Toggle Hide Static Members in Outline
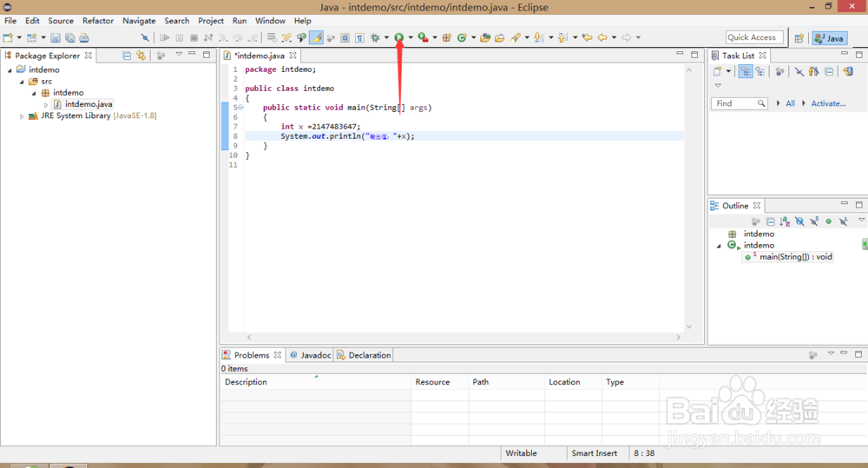This screenshot has height=468, width=868. [814, 221]
